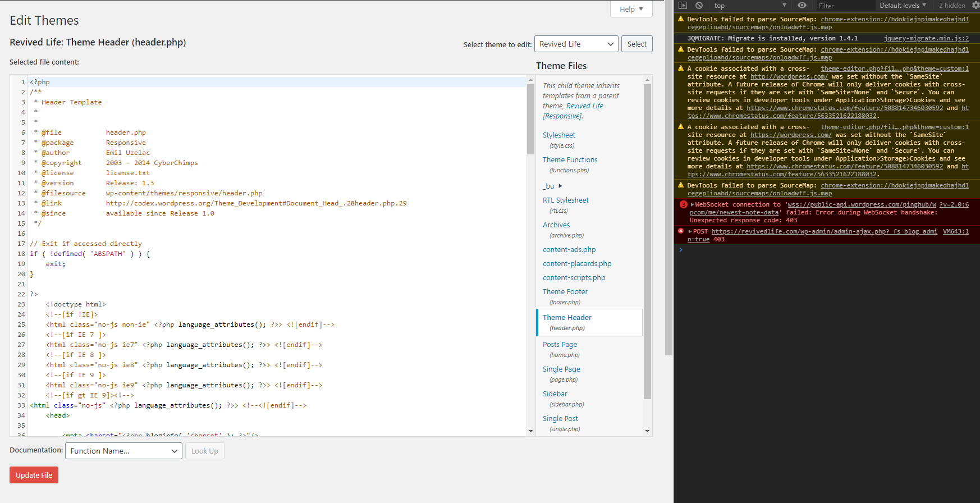Image resolution: width=980 pixels, height=503 pixels.
Task: Open content-scripts.php file
Action: [574, 278]
